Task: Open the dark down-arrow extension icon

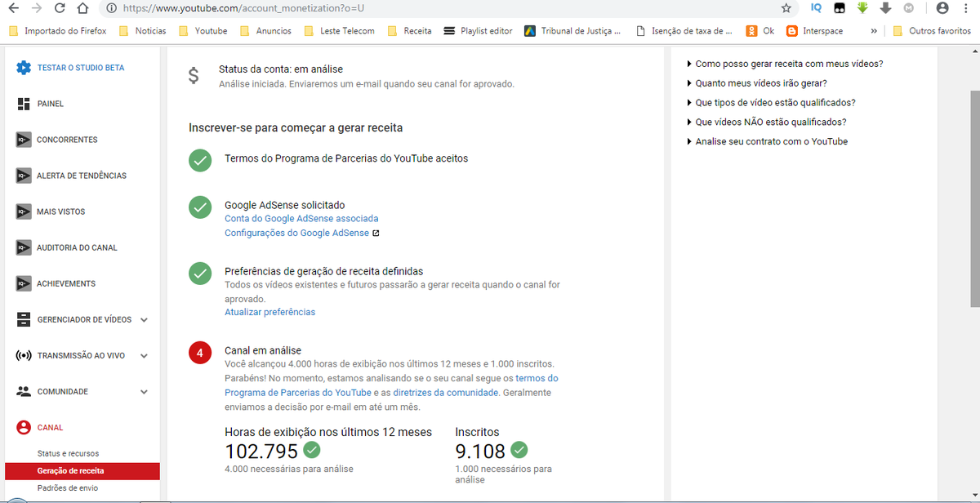Action: click(x=886, y=8)
